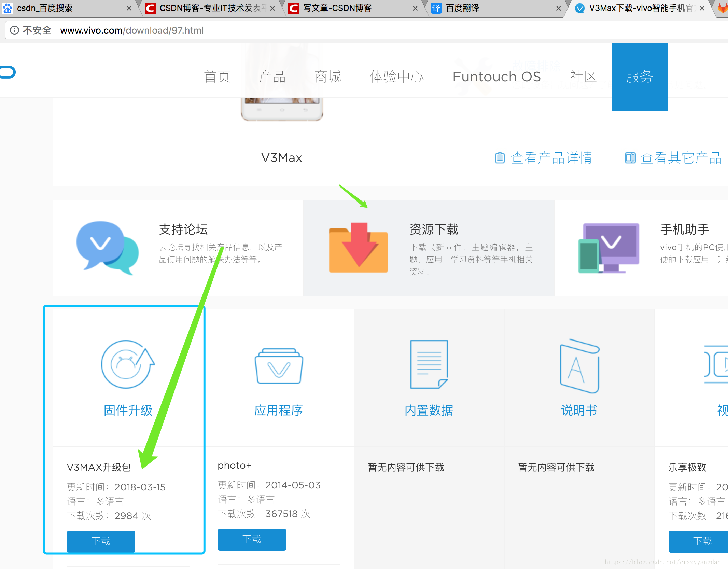The image size is (728, 569).
Task: Select the 说明书 category label
Action: [x=579, y=411]
